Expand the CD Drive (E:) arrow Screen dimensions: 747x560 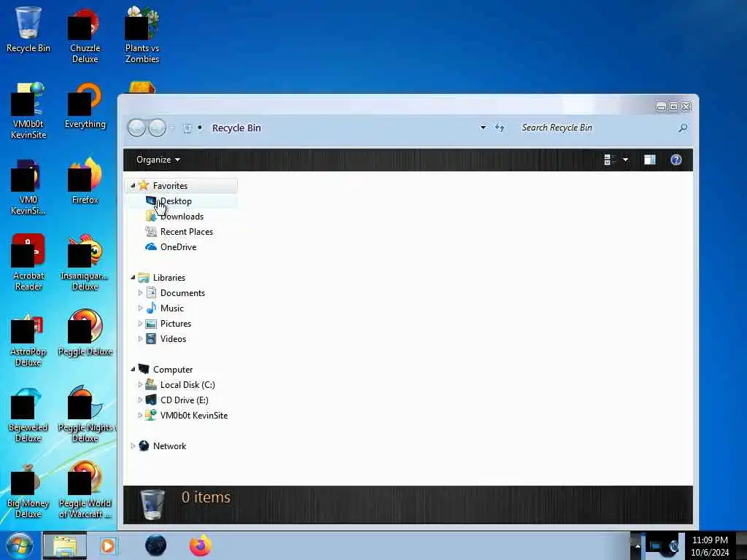[140, 400]
